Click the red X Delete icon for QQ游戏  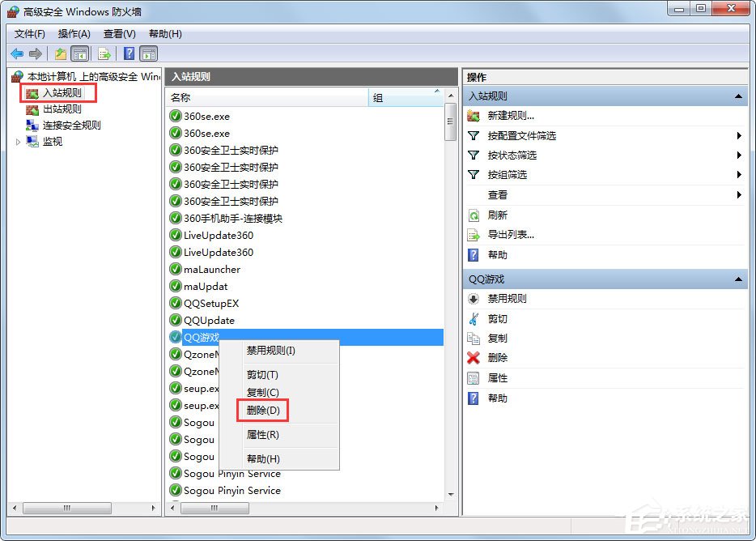click(472, 359)
